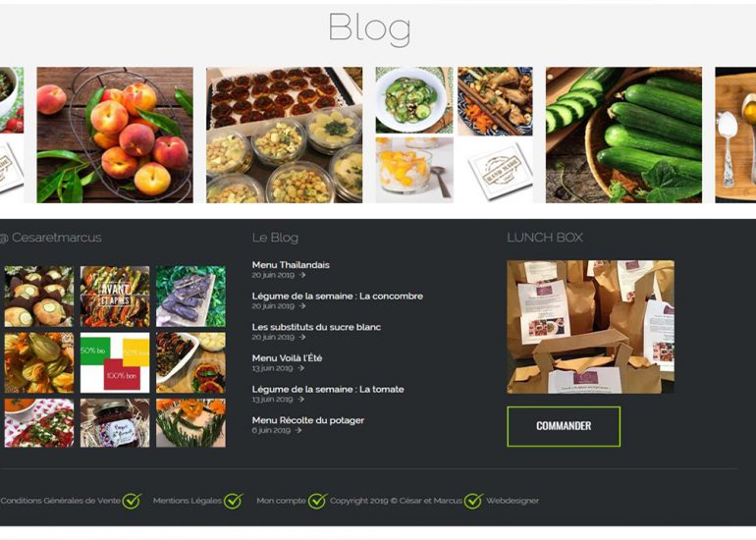Viewport: 756px width, 540px height.
Task: View the 50% bio colored squares post
Action: (x=115, y=362)
